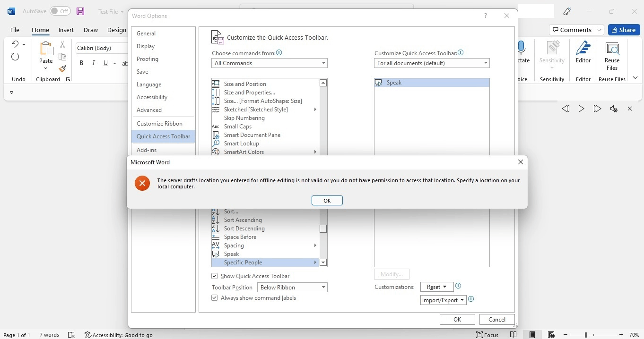Close the Microsoft Word error message box
Screen dimensions: 644x339
tap(520, 162)
